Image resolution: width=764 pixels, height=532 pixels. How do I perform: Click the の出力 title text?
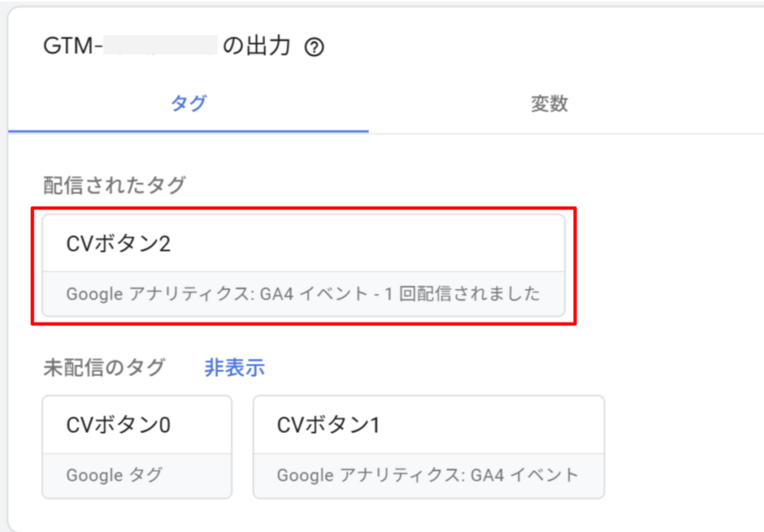257,48
